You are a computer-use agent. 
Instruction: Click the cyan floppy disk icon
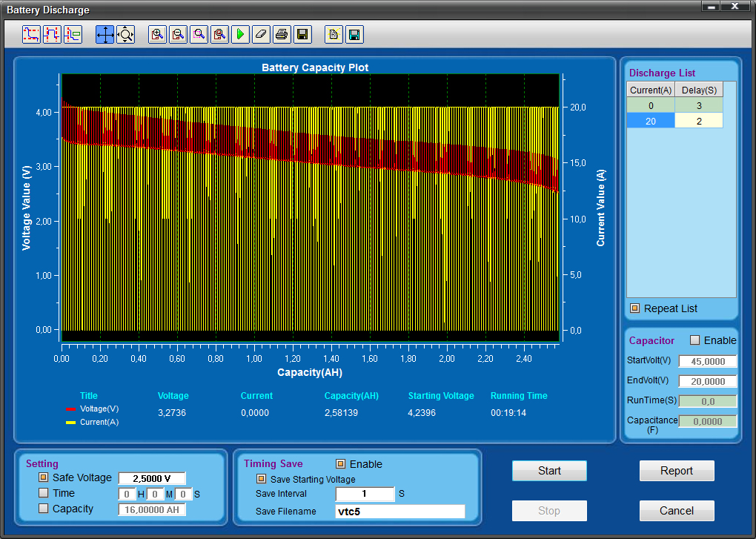pyautogui.click(x=354, y=34)
